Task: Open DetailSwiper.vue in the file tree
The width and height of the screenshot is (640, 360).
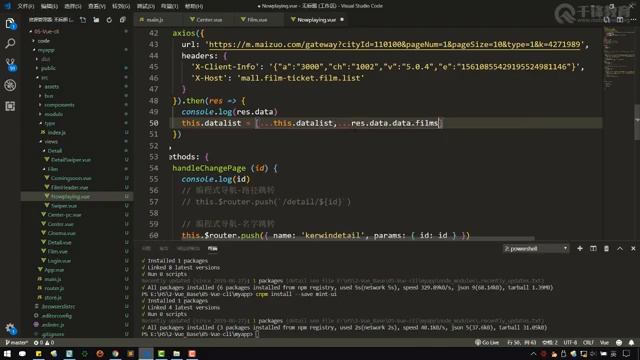Action: 71,160
